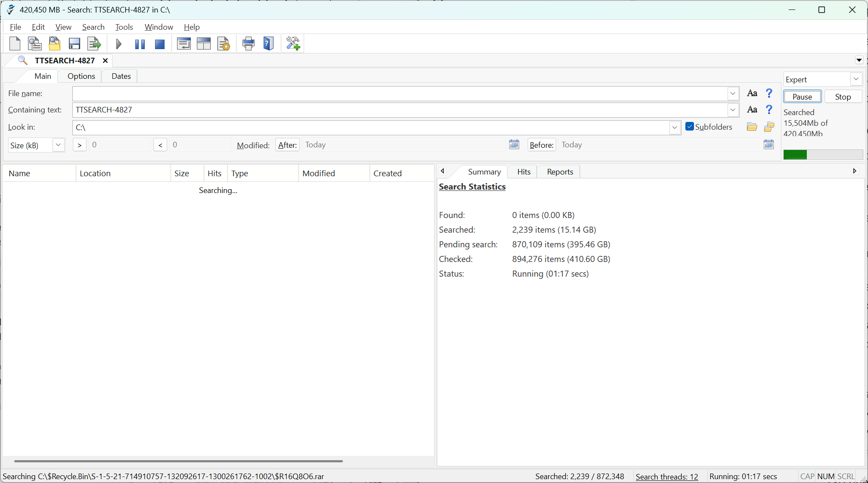Toggle case sensitivity Aa for File name

pos(752,93)
